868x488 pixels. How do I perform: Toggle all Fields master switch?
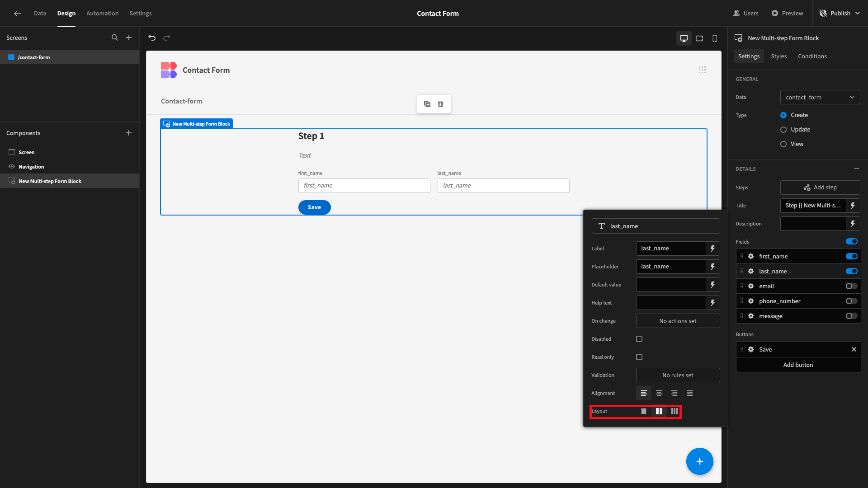tap(852, 241)
